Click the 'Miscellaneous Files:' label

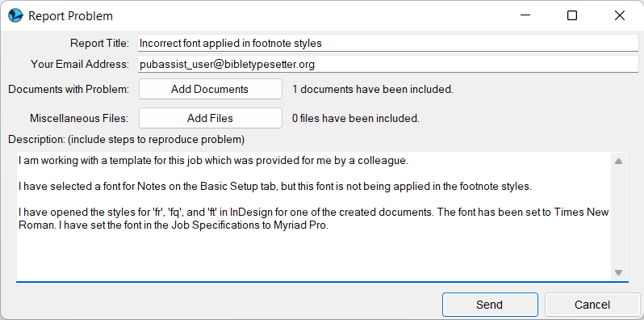pyautogui.click(x=79, y=119)
